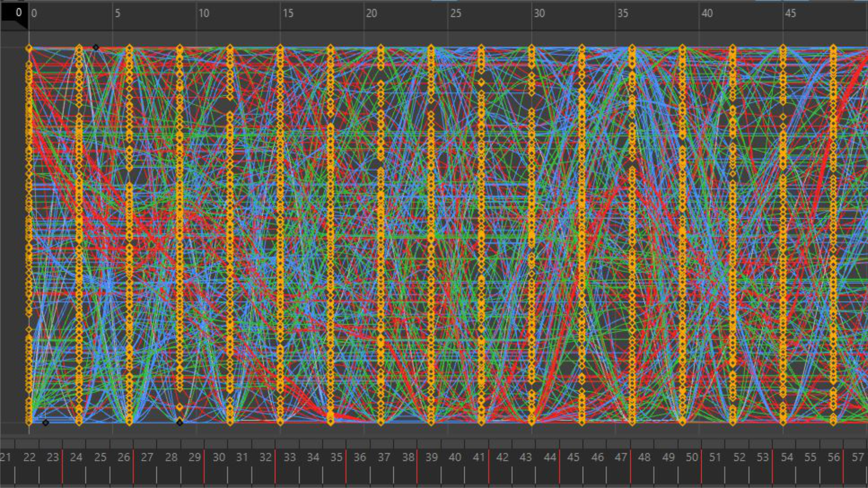The width and height of the screenshot is (868, 488).
Task: Select the black keyframe at bottom near graph frame 0
Action: [46, 423]
